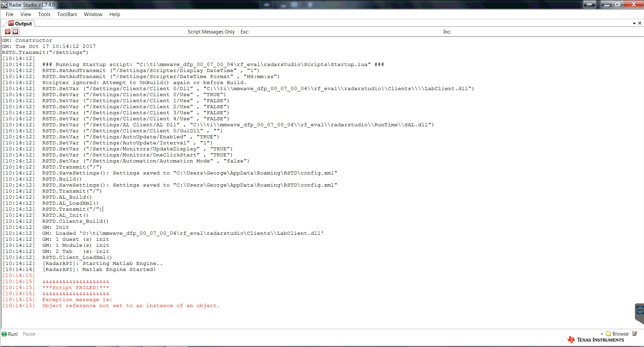
Task: Click the 'GM: Loaded' LabClient.dll line
Action: click(183, 233)
